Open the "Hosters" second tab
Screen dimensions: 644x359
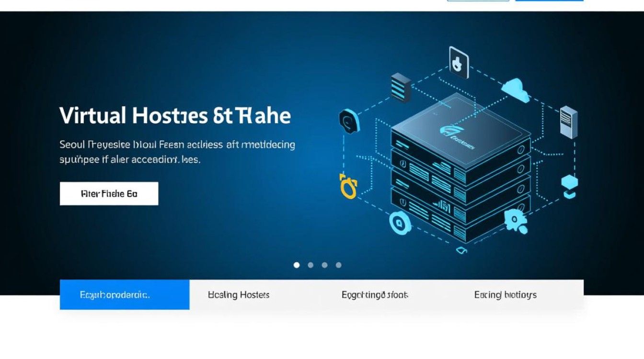[x=239, y=295]
